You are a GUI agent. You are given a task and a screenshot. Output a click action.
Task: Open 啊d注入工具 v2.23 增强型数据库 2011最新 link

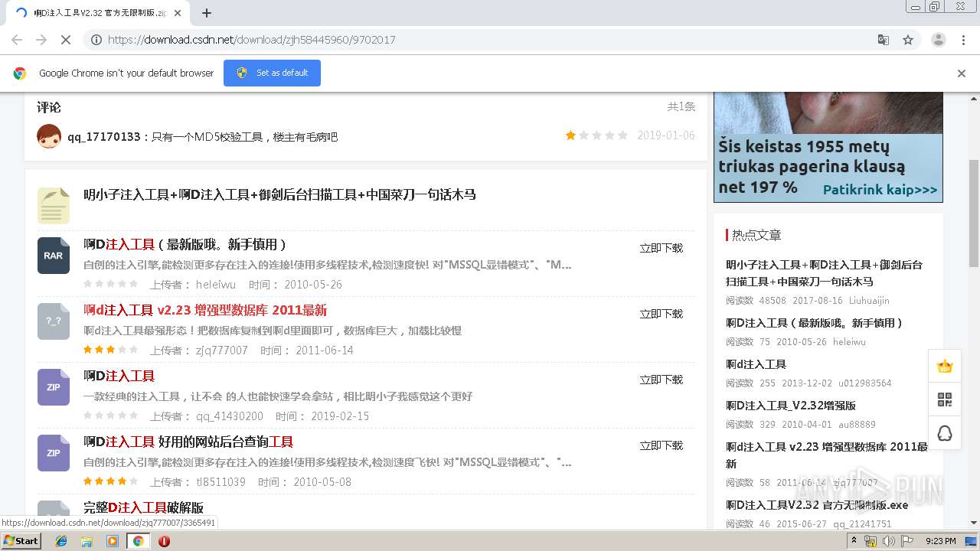tap(205, 310)
